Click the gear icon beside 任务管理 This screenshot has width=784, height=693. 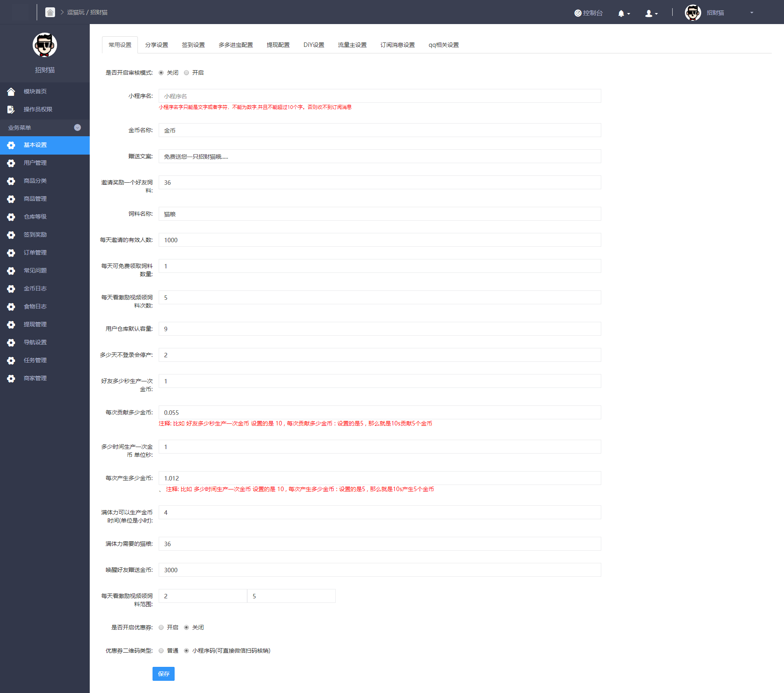(x=11, y=361)
